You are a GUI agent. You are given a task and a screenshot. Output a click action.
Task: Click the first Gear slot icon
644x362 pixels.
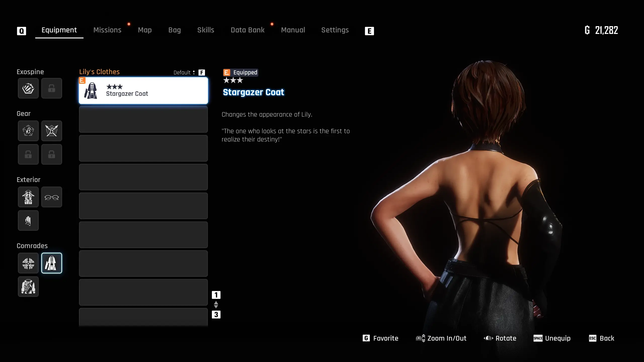pyautogui.click(x=28, y=131)
